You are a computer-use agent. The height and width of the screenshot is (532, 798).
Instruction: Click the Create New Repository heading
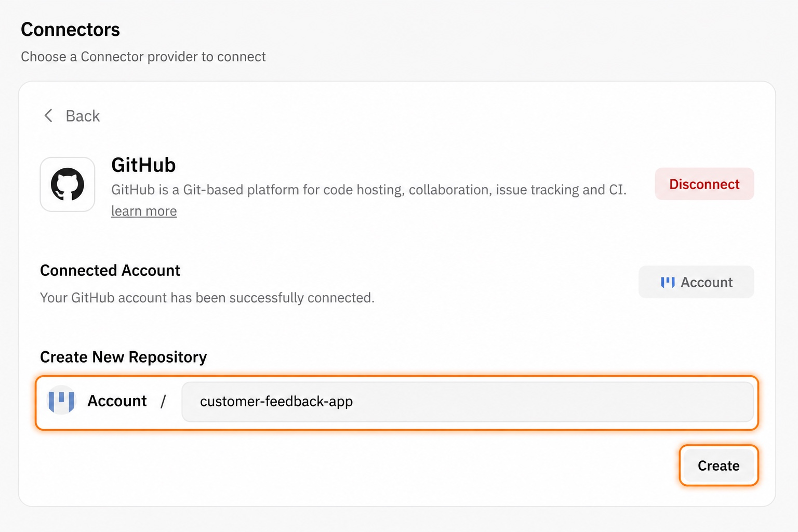pos(124,357)
